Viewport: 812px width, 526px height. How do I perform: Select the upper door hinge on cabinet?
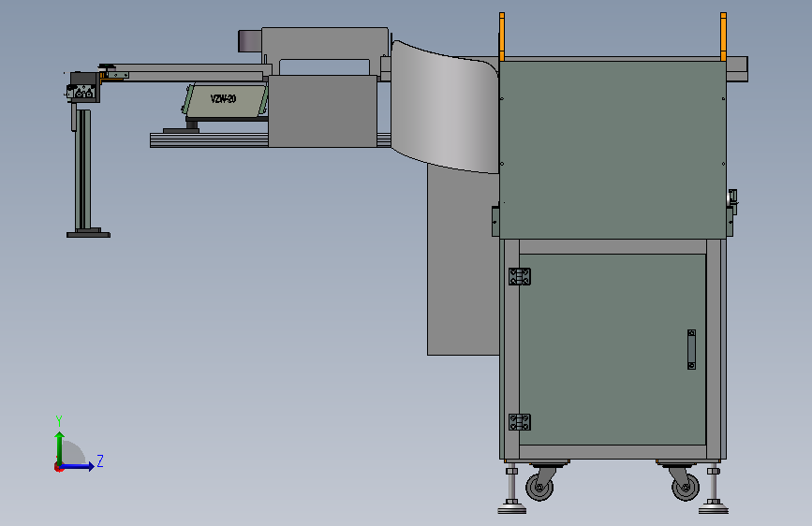coord(520,276)
